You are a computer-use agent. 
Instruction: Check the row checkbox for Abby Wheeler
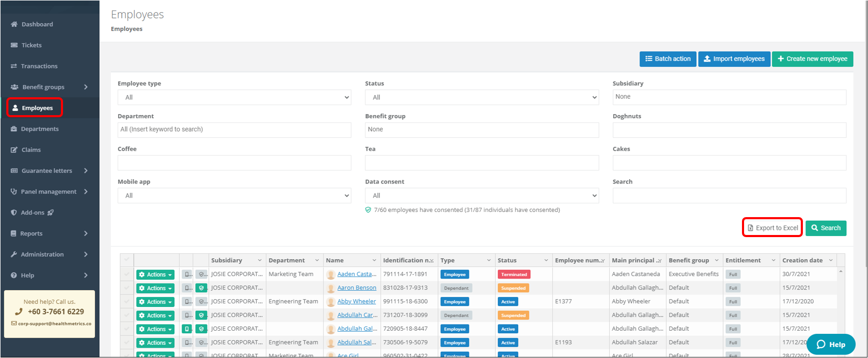pyautogui.click(x=127, y=302)
